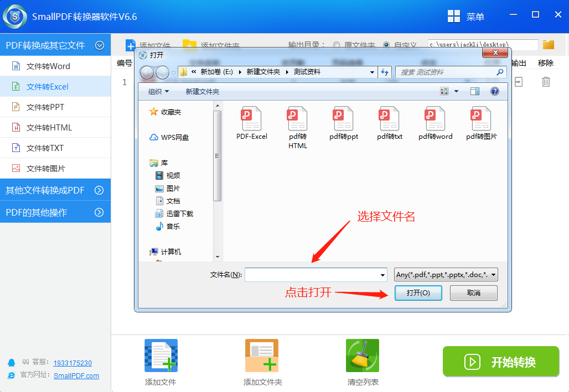Open 音乐 library
This screenshot has width=569, height=392.
click(168, 226)
